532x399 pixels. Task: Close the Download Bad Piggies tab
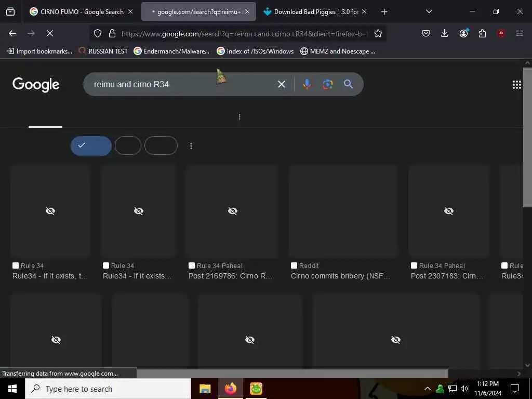click(x=364, y=12)
